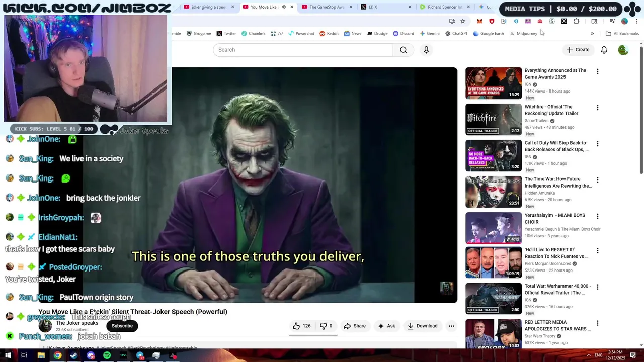Screen dimensions: 644x362
Task: Open YouTube notifications bell
Action: 604,50
